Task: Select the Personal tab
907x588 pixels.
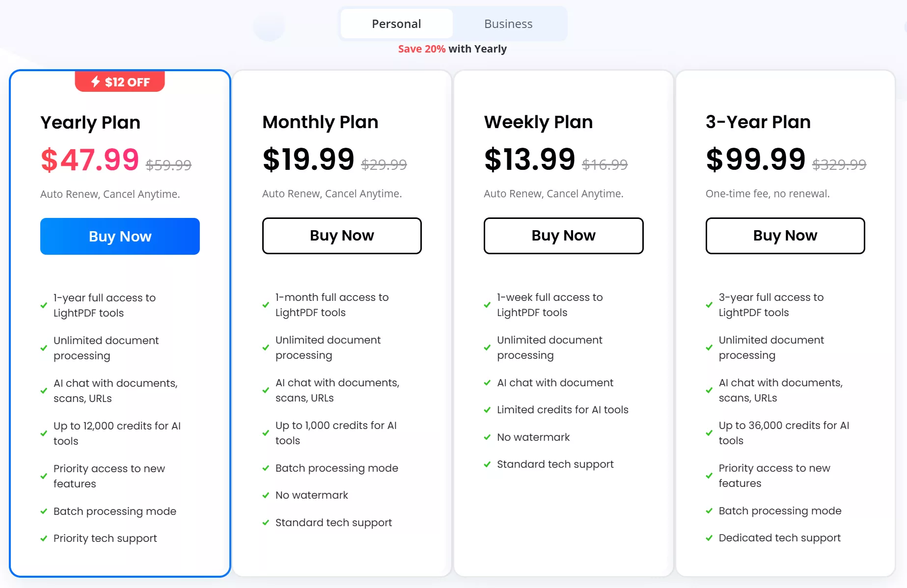Action: pyautogui.click(x=396, y=24)
